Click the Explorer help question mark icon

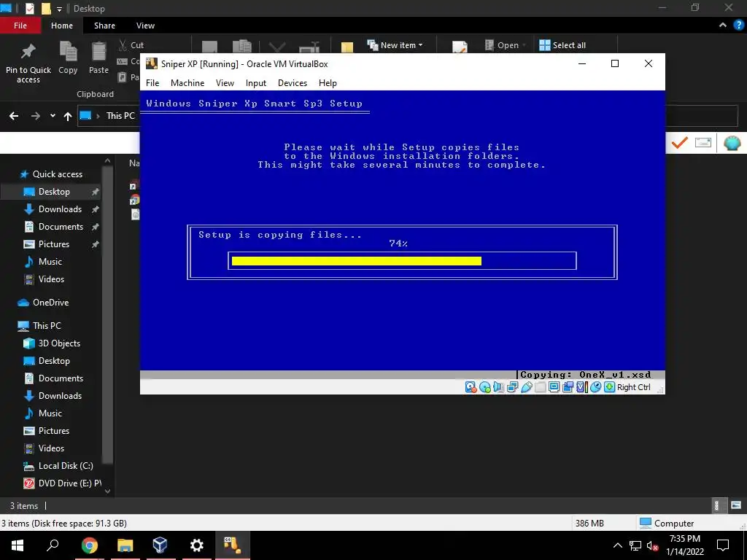[x=739, y=26]
